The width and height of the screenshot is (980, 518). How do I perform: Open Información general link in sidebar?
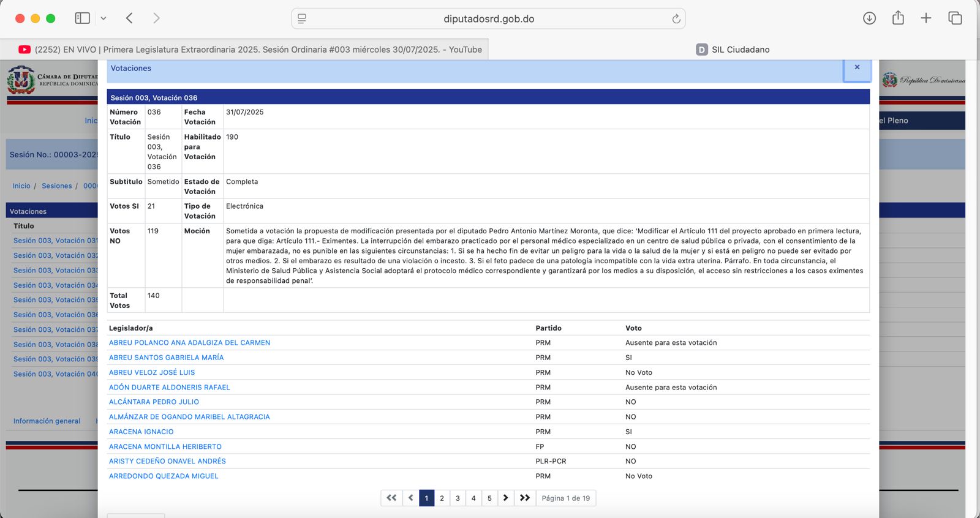(x=47, y=421)
